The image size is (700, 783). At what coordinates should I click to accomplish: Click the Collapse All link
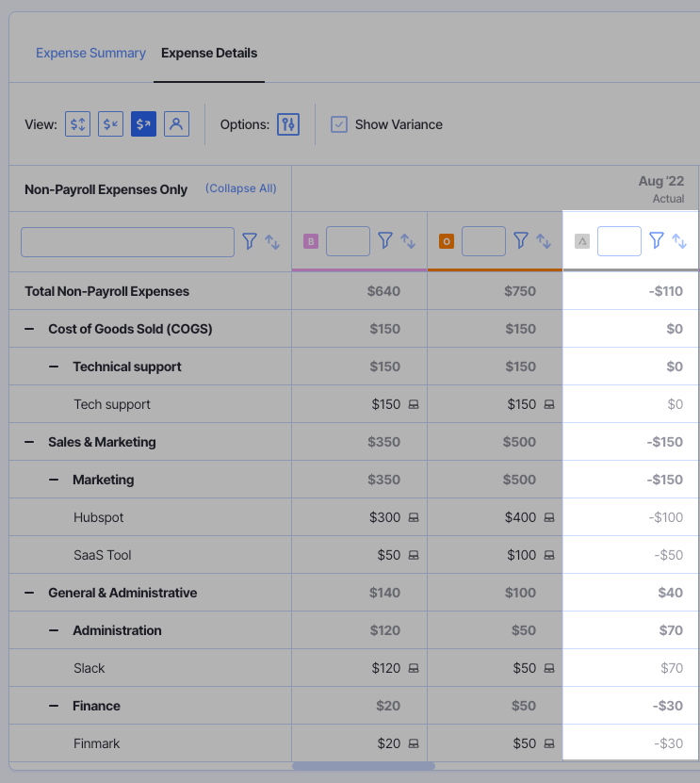[x=240, y=188]
